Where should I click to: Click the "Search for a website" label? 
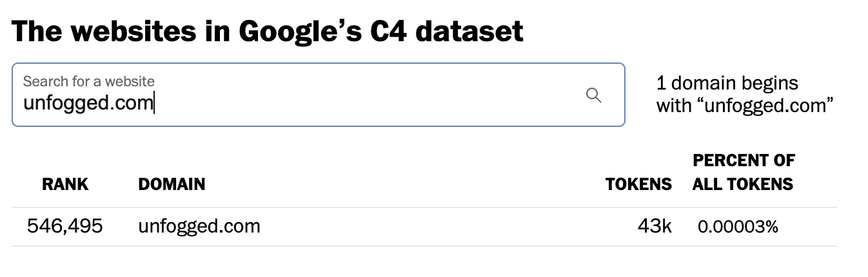pyautogui.click(x=89, y=81)
